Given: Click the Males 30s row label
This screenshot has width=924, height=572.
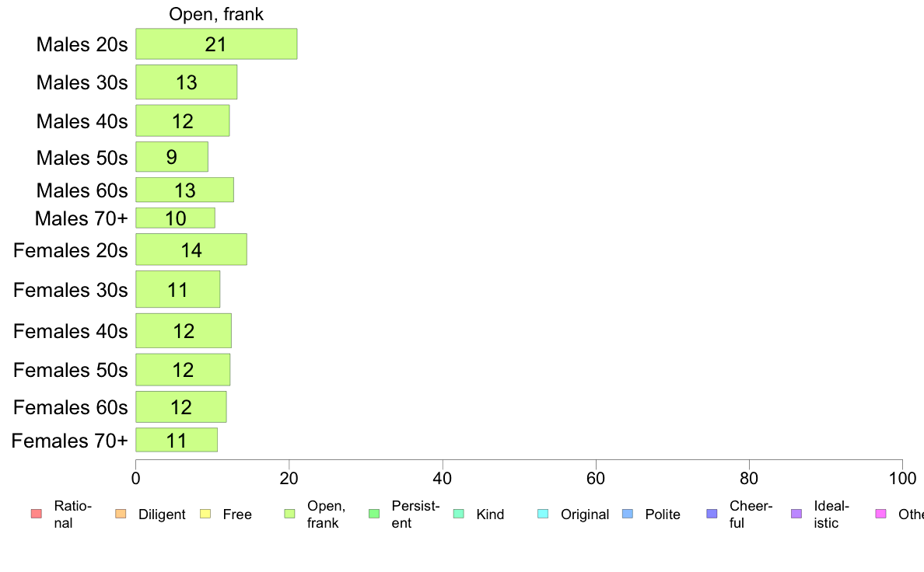Looking at the screenshot, I should tap(82, 82).
